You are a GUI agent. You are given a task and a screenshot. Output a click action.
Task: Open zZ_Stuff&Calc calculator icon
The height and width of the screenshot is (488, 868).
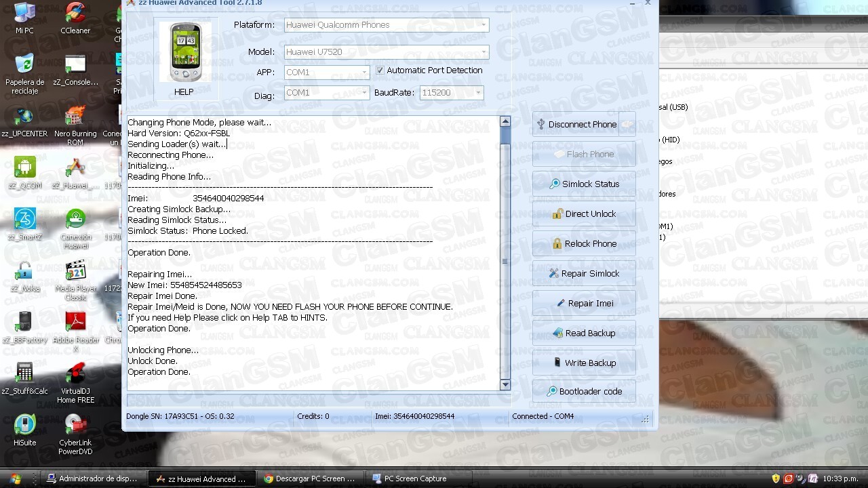pos(24,380)
